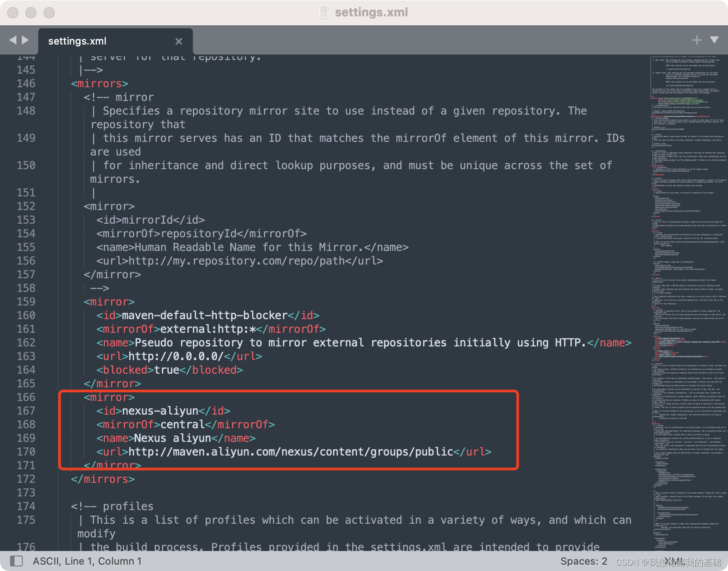Click line number 159 in the gutter
This screenshot has width=728, height=571.
pos(26,302)
